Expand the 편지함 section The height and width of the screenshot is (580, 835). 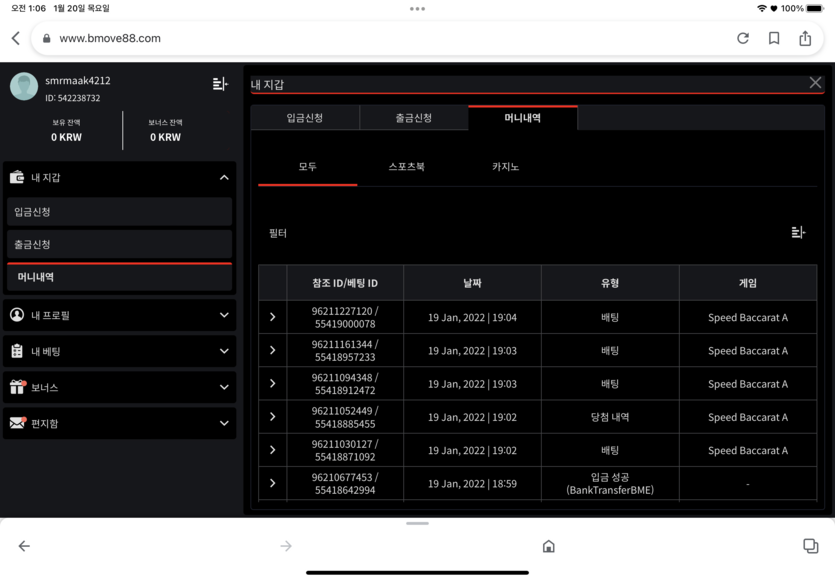[x=119, y=423]
